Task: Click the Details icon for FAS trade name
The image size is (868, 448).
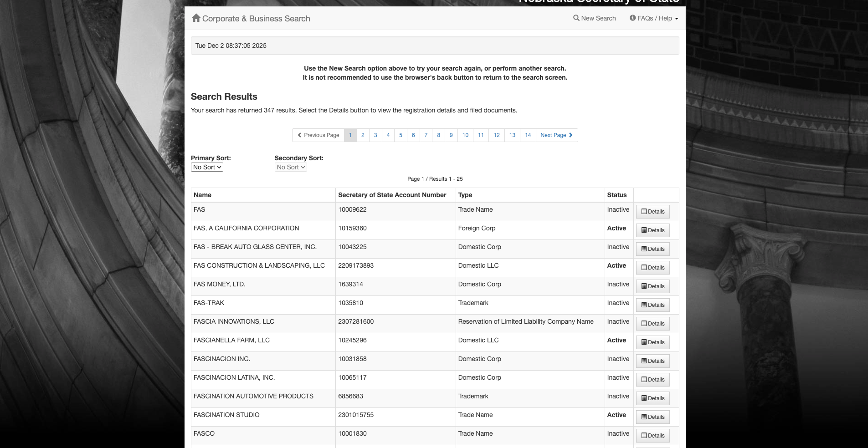Action: [644, 212]
